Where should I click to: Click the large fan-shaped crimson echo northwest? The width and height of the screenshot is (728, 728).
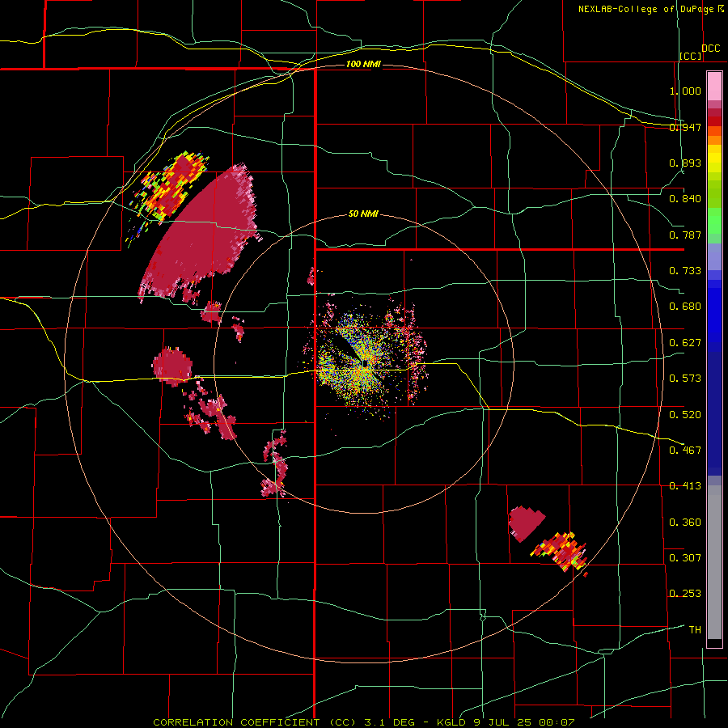click(205, 232)
